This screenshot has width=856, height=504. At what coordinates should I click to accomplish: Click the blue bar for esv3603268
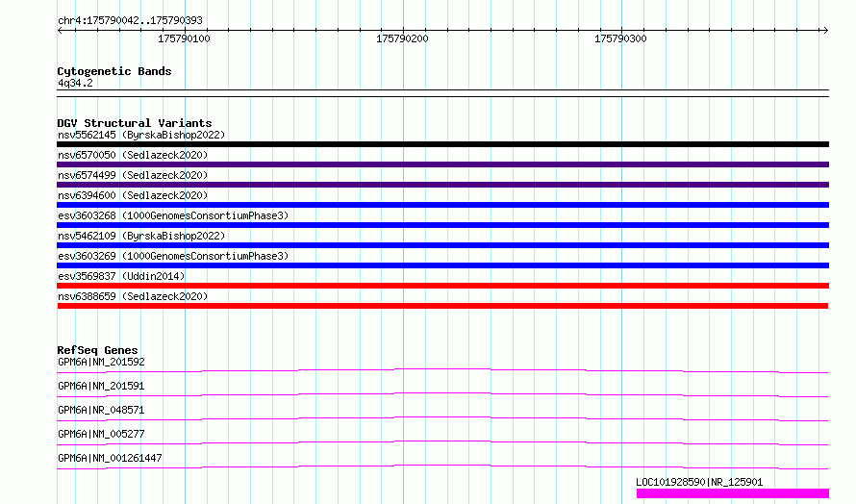click(x=442, y=225)
